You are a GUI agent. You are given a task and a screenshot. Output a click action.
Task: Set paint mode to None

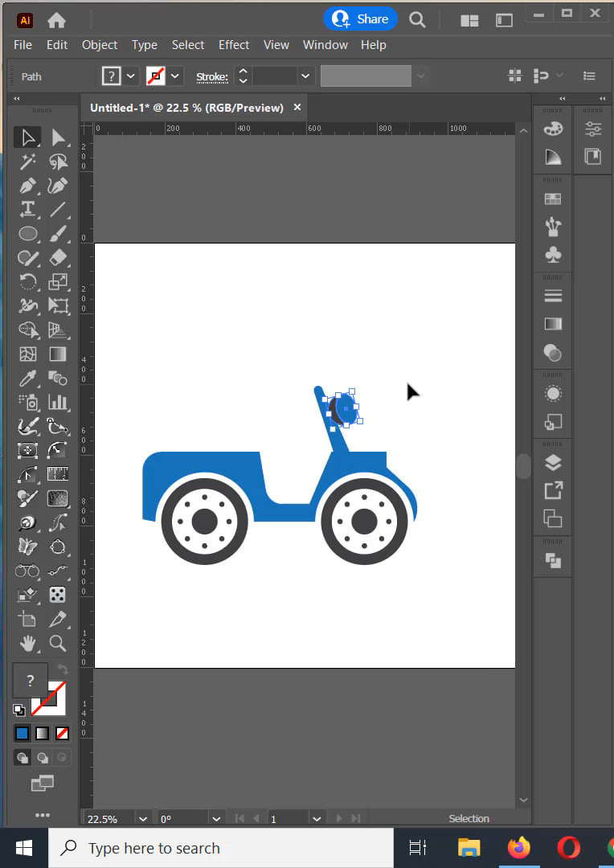pos(62,734)
